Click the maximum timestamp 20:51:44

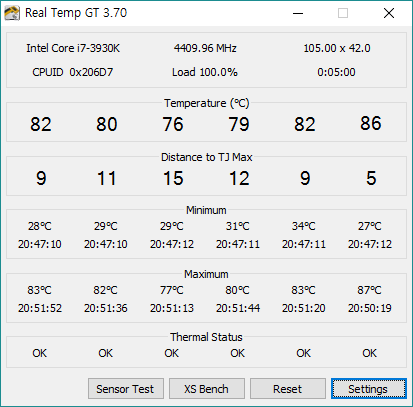(238, 308)
